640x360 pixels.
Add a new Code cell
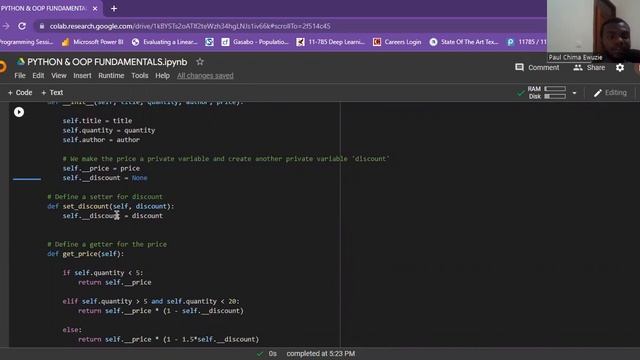(20, 93)
